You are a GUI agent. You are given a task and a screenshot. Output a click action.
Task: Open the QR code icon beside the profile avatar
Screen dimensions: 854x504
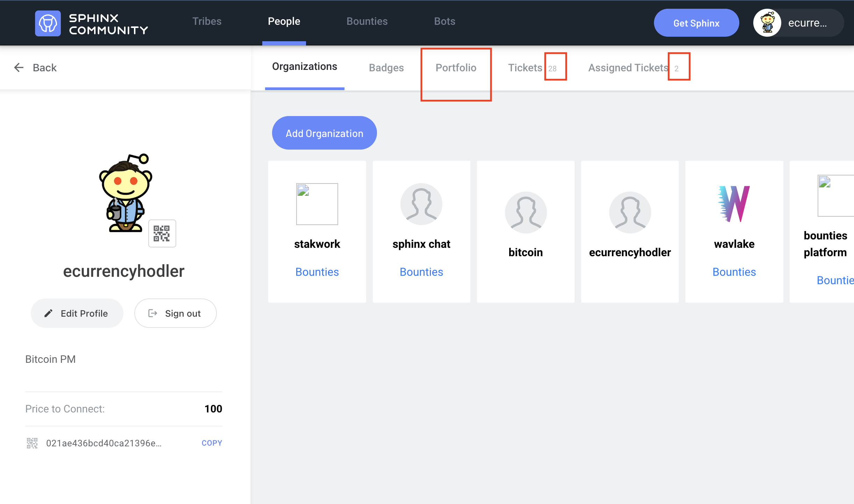click(x=162, y=233)
